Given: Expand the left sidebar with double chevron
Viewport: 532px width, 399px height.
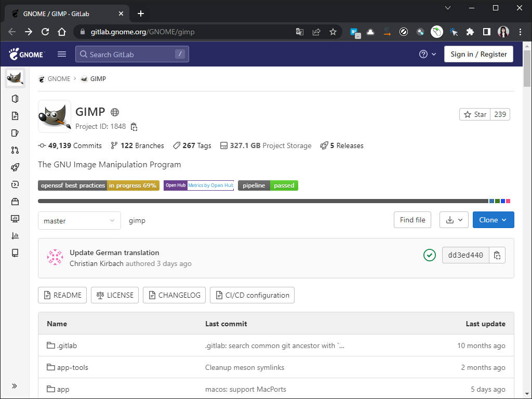Looking at the screenshot, I should coord(15,386).
